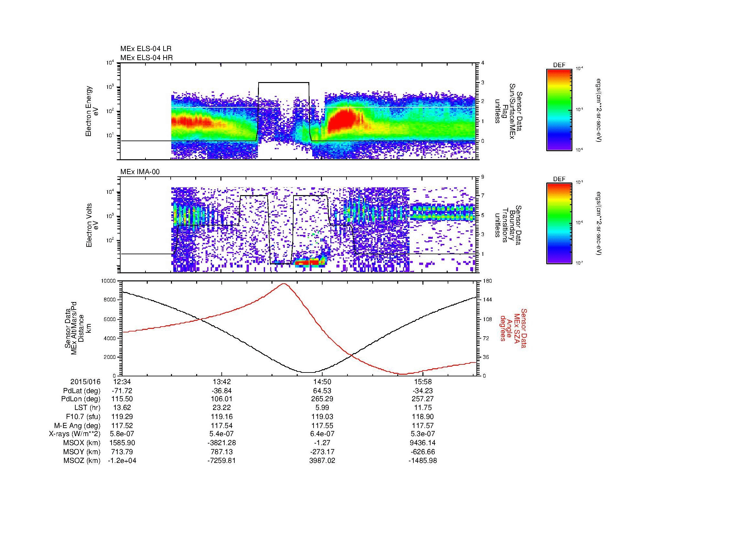
Task: Select X-rays value '6.4e-07'
Action: coord(322,434)
